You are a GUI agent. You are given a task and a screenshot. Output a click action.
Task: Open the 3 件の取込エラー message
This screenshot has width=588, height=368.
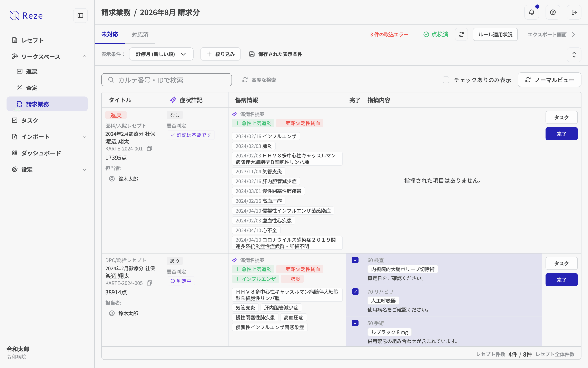[x=389, y=35]
